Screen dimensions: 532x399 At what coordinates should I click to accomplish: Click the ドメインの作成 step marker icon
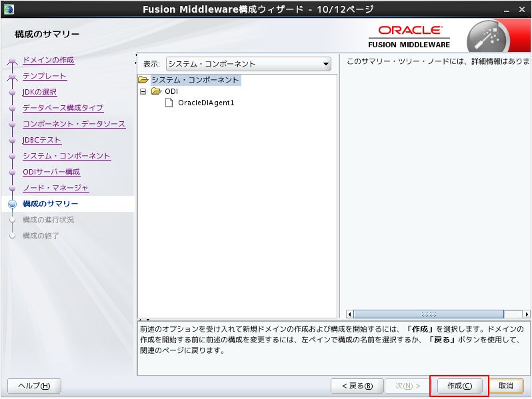(x=12, y=61)
